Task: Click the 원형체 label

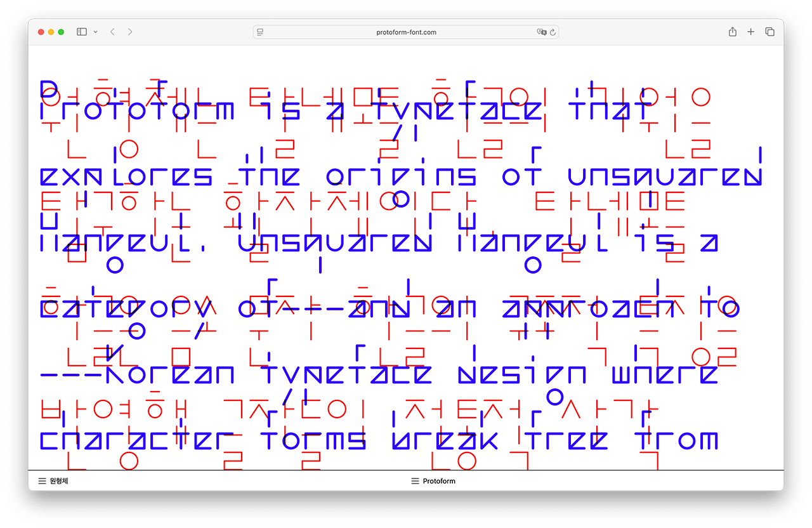Action: (59, 481)
